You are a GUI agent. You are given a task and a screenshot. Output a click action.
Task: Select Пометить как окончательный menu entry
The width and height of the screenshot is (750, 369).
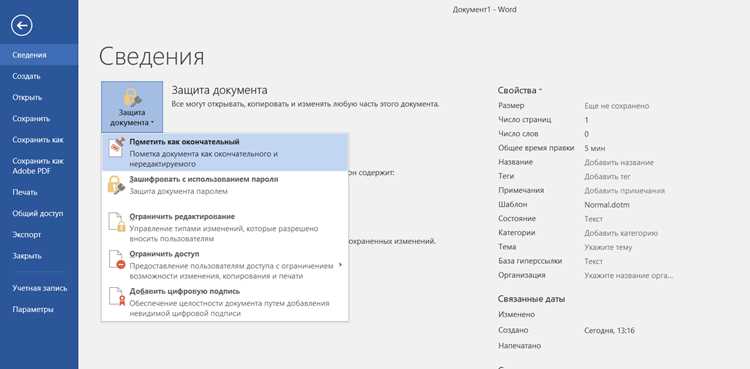(x=225, y=153)
